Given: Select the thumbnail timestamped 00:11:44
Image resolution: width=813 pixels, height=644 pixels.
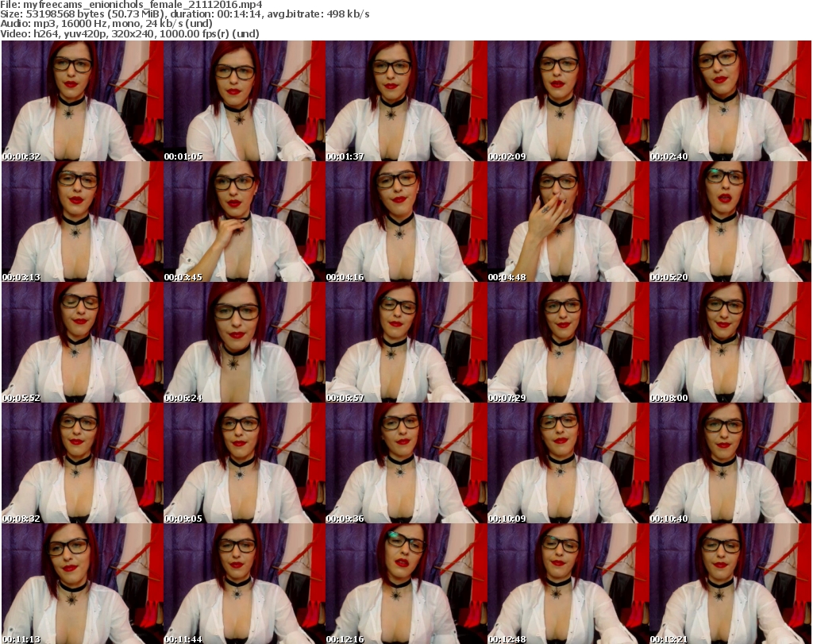Looking at the screenshot, I should coord(245,584).
